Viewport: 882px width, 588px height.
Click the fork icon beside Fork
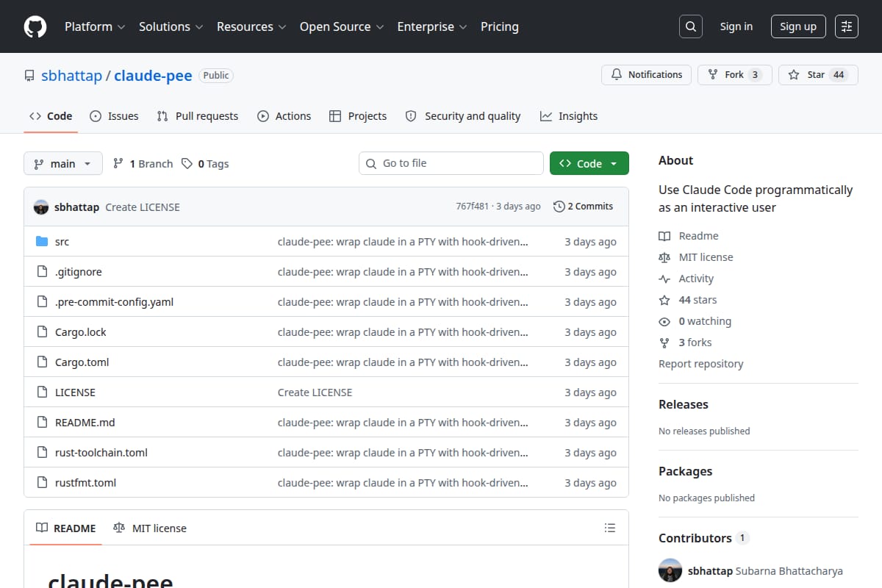pyautogui.click(x=712, y=75)
